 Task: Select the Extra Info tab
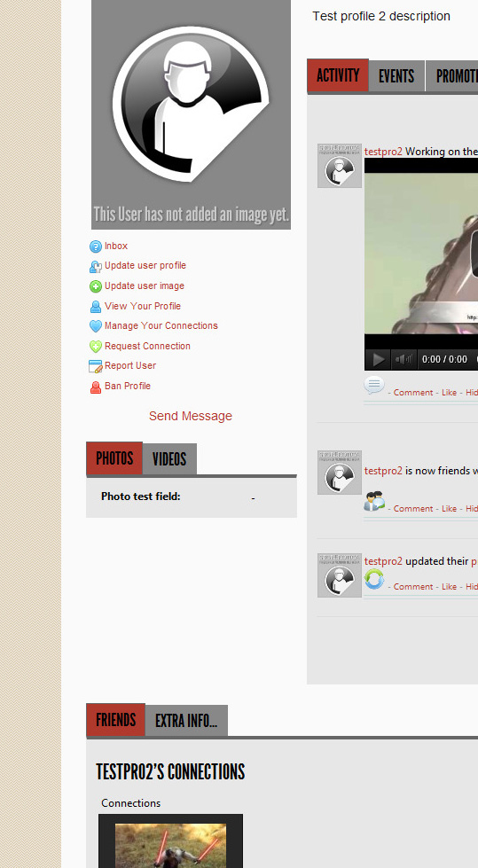pyautogui.click(x=186, y=721)
